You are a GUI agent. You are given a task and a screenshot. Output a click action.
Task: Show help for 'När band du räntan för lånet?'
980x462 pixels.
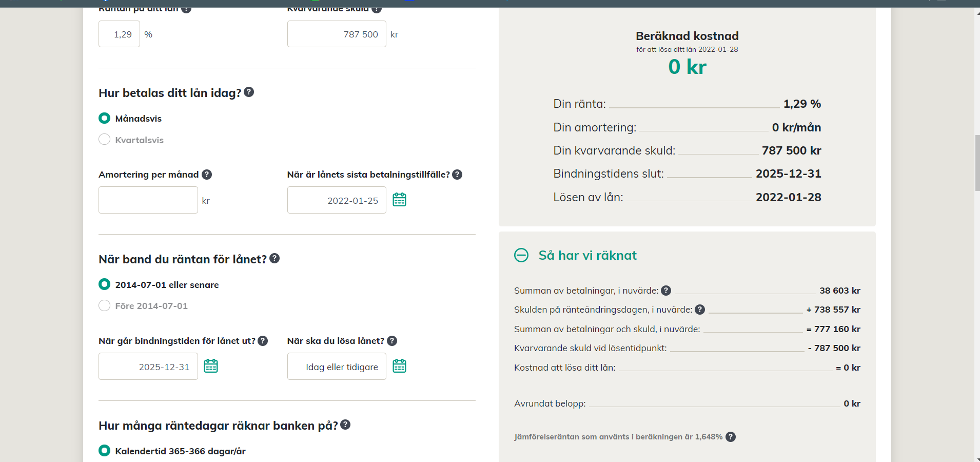(275, 258)
